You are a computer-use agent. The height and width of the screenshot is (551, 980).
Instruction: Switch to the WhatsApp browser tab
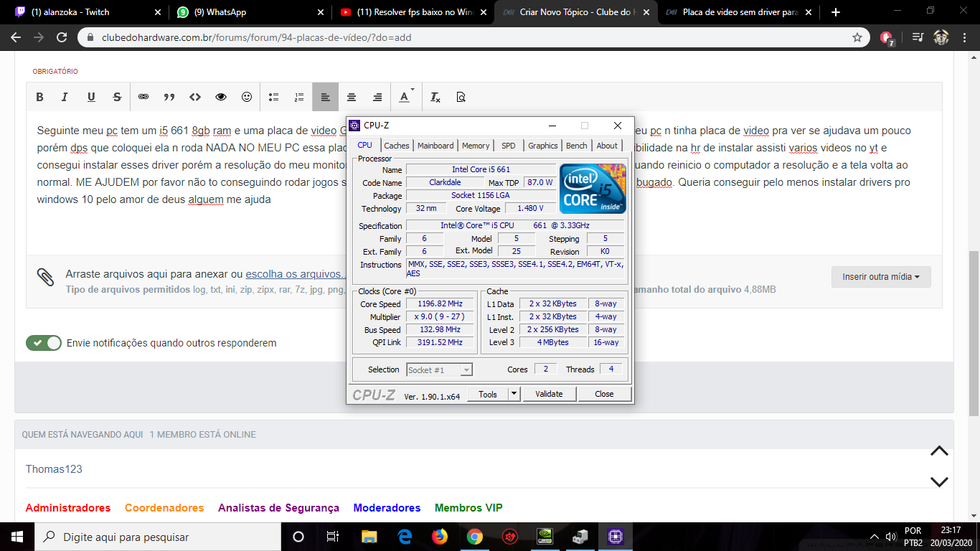pos(251,12)
